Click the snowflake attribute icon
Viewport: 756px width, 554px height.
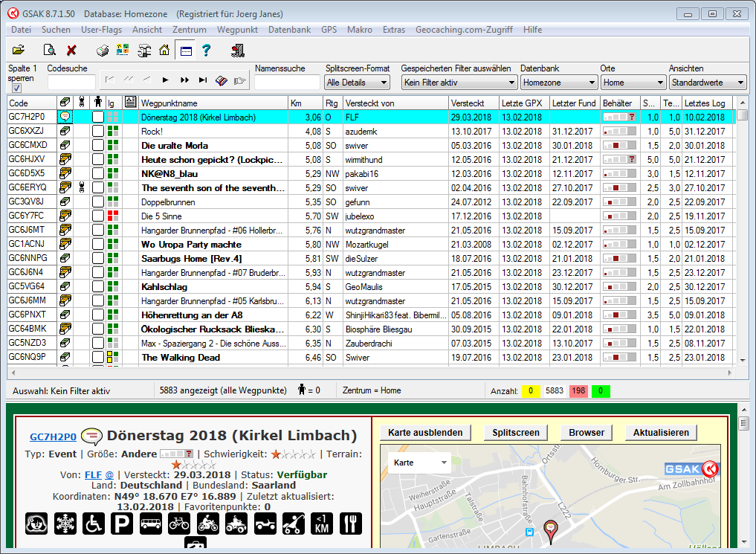pyautogui.click(x=65, y=524)
